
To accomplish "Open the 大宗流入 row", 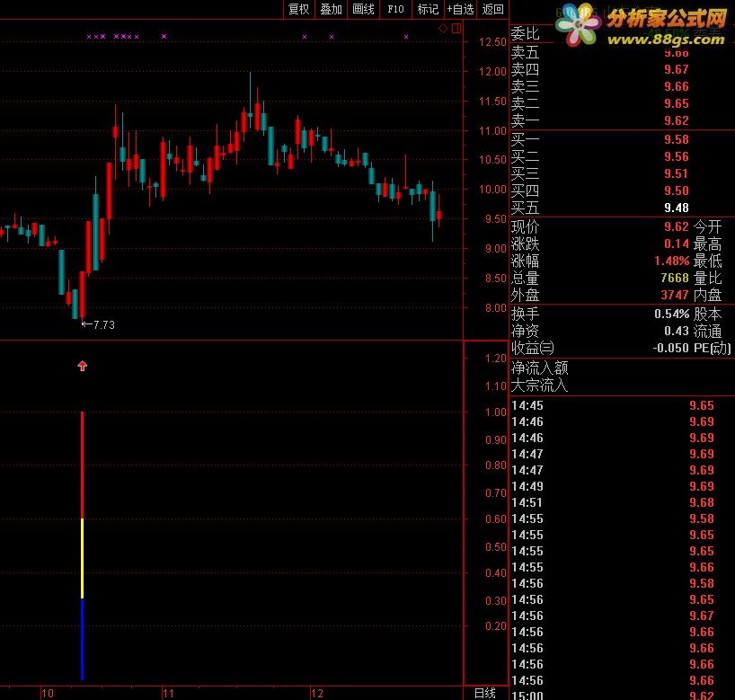I will [x=623, y=385].
